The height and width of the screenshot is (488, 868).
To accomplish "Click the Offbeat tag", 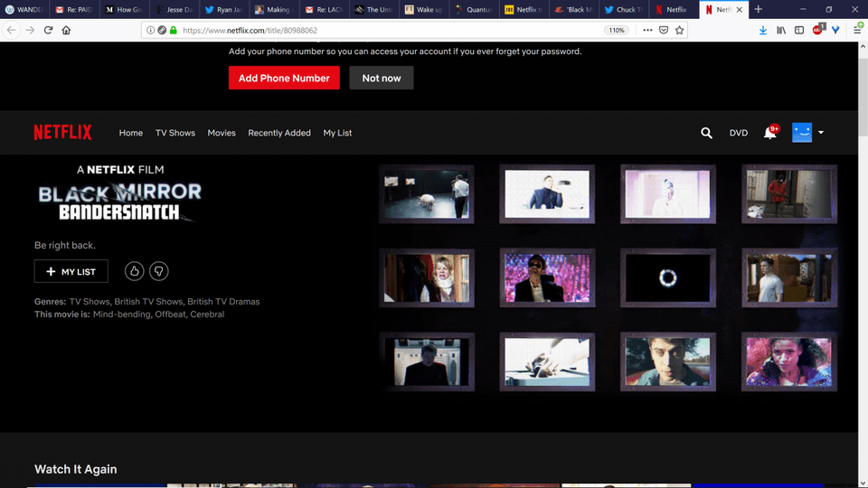I will point(170,314).
